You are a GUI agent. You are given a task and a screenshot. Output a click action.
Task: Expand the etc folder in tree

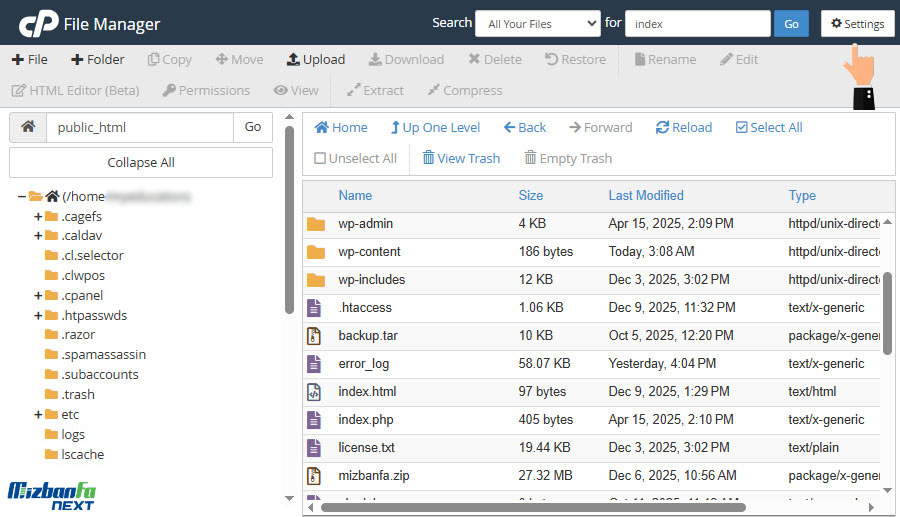(38, 414)
